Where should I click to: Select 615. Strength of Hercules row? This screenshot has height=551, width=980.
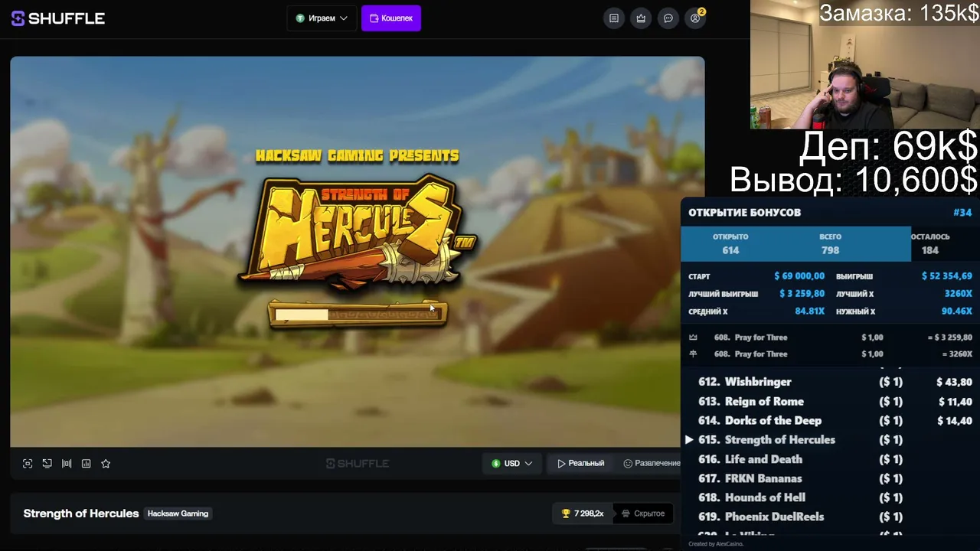click(x=830, y=440)
